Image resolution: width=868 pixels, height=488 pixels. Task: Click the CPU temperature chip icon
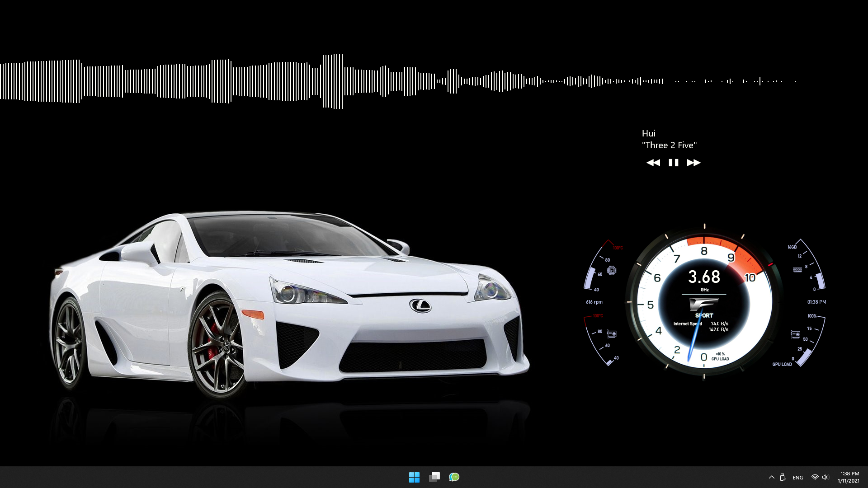[x=612, y=270]
